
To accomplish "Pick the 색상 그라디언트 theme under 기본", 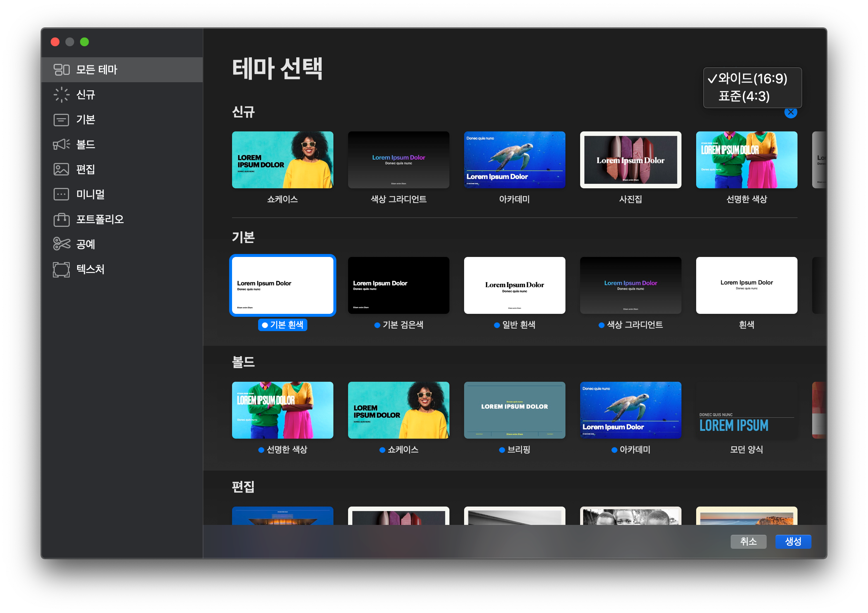I will 630,285.
